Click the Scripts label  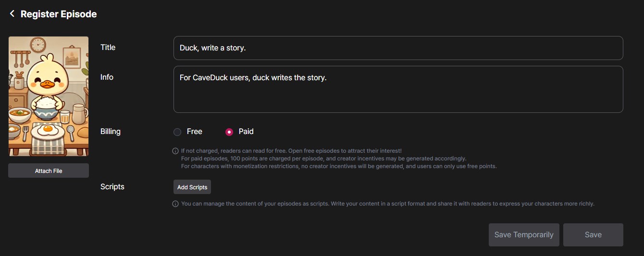coord(112,186)
